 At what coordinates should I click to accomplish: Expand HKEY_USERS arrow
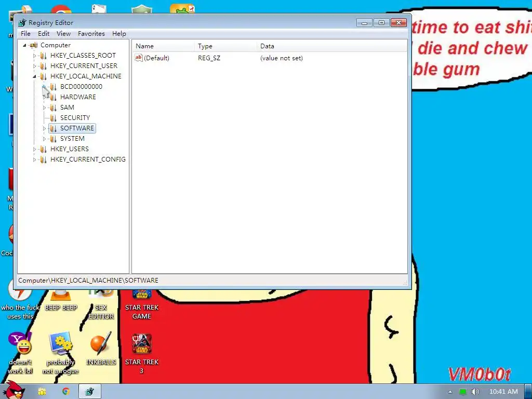coord(34,149)
